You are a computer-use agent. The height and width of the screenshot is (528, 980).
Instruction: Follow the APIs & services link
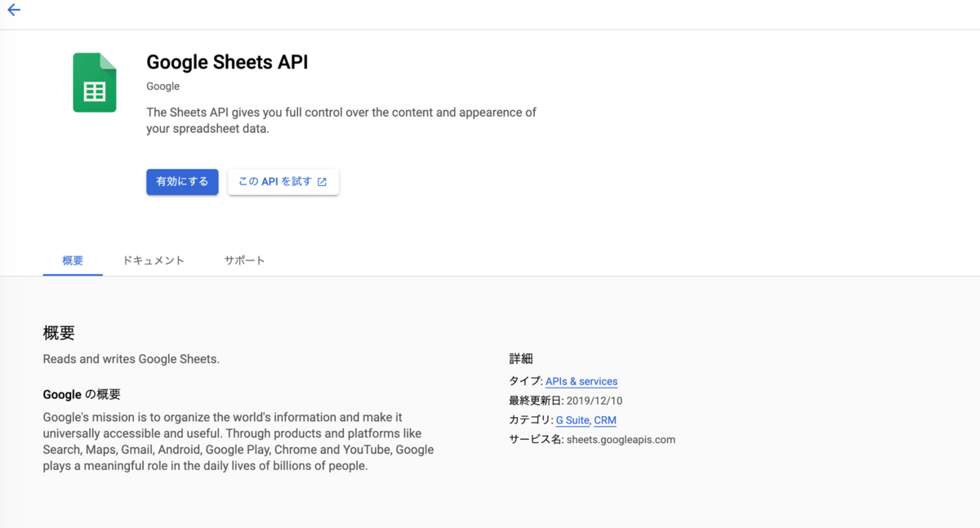[581, 381]
